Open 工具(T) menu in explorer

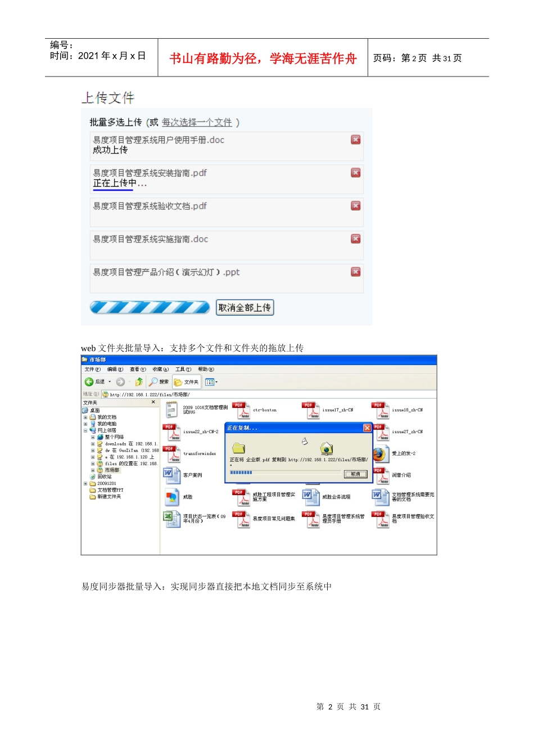(183, 370)
